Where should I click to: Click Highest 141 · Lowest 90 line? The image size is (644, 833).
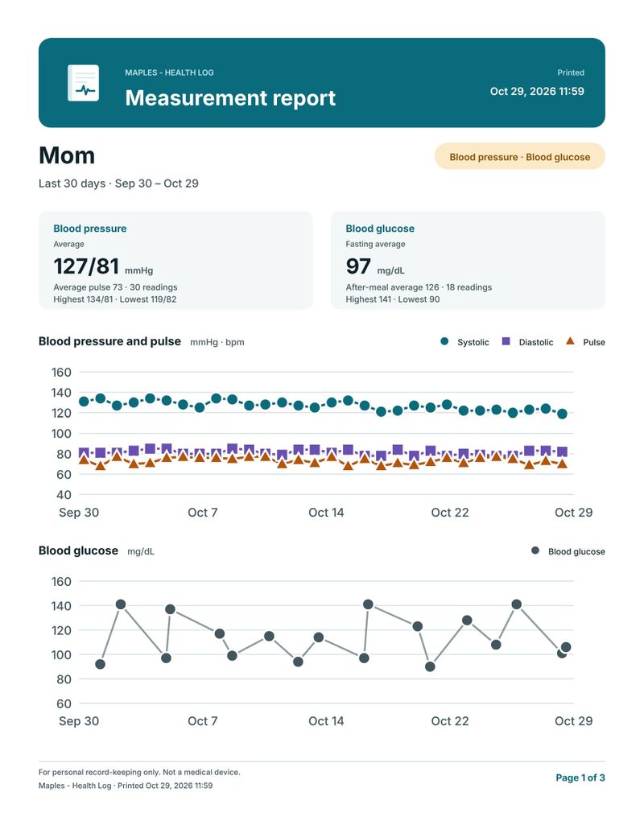393,299
